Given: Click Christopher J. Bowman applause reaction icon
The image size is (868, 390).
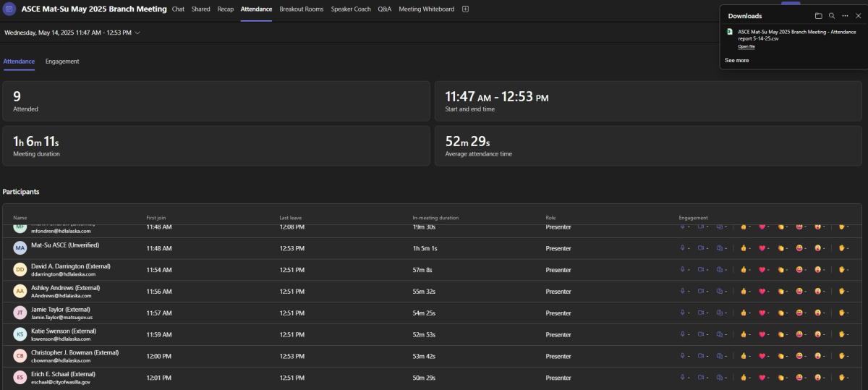Looking at the screenshot, I should point(781,357).
